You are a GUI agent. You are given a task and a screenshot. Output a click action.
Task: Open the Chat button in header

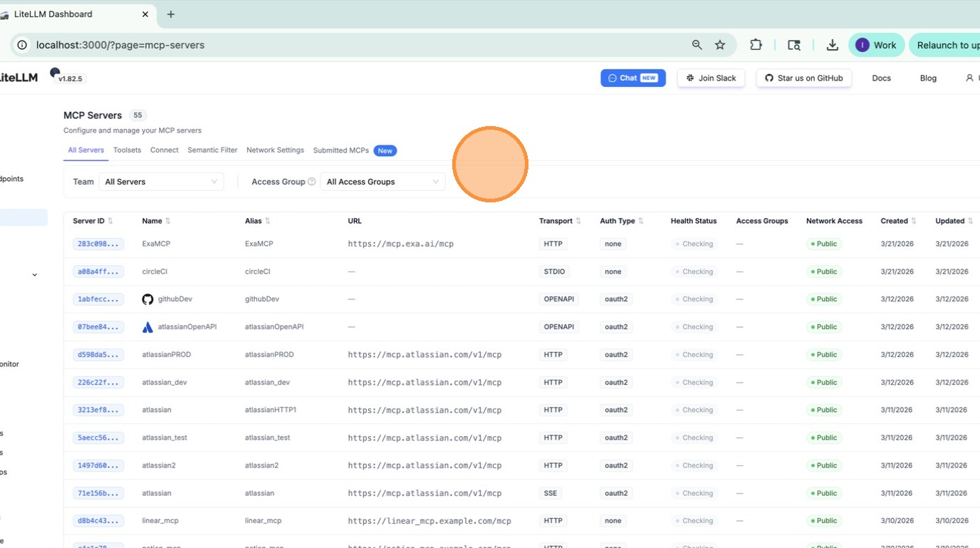coord(633,78)
